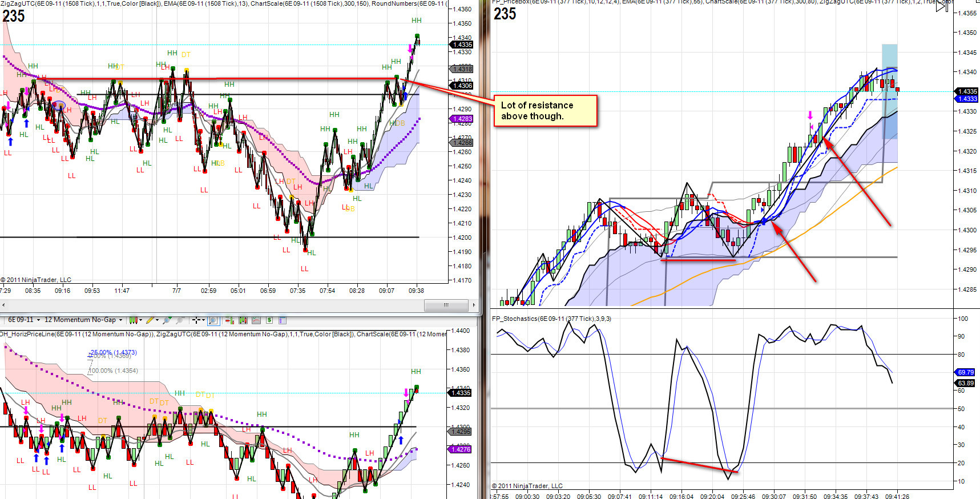Expand the crosshair cursor dropdown arrow

coord(204,320)
